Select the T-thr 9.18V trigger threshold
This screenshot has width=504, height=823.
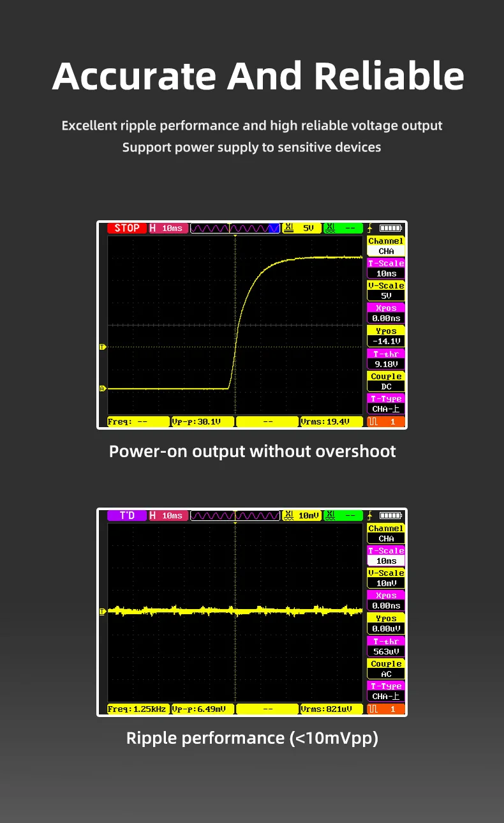coord(386,359)
